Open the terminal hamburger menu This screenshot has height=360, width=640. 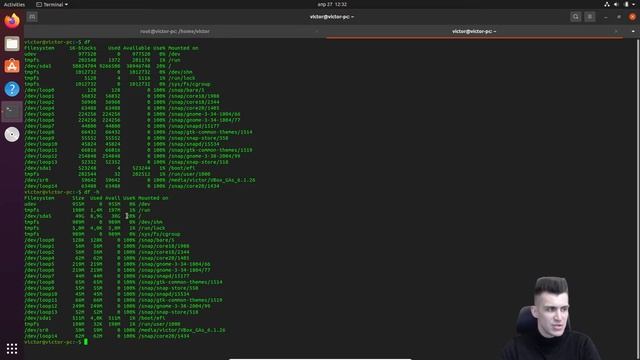coord(590,17)
